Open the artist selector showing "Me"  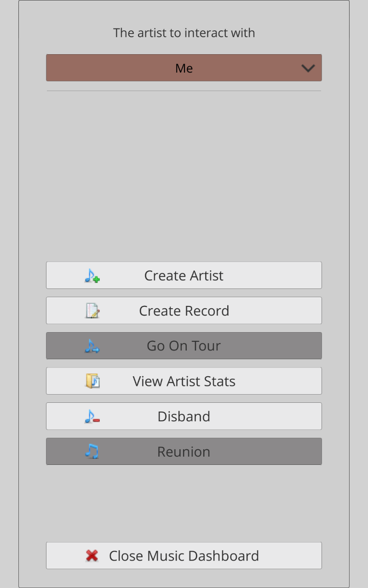tap(184, 68)
